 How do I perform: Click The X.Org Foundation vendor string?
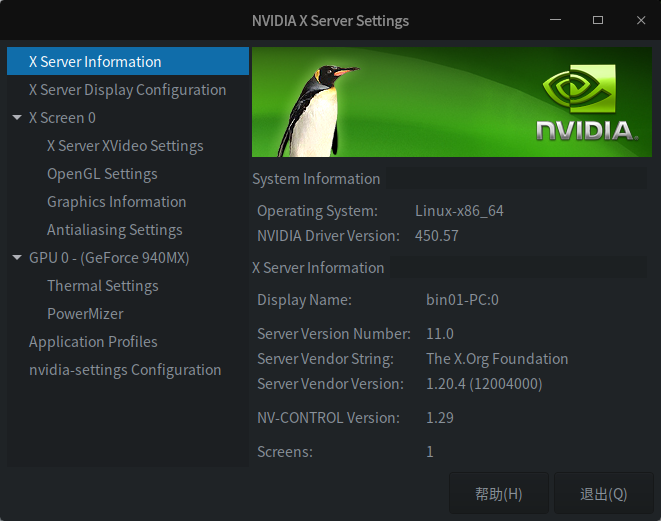(497, 359)
